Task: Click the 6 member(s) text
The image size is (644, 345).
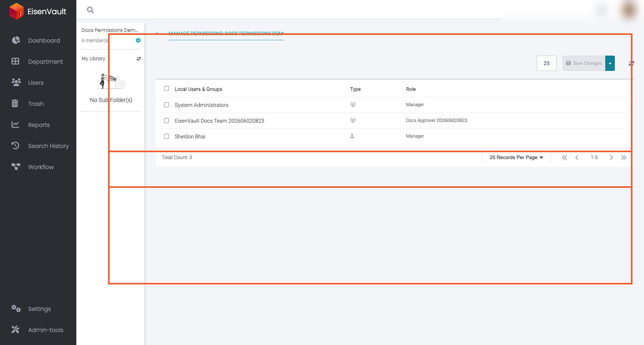Action: (95, 41)
